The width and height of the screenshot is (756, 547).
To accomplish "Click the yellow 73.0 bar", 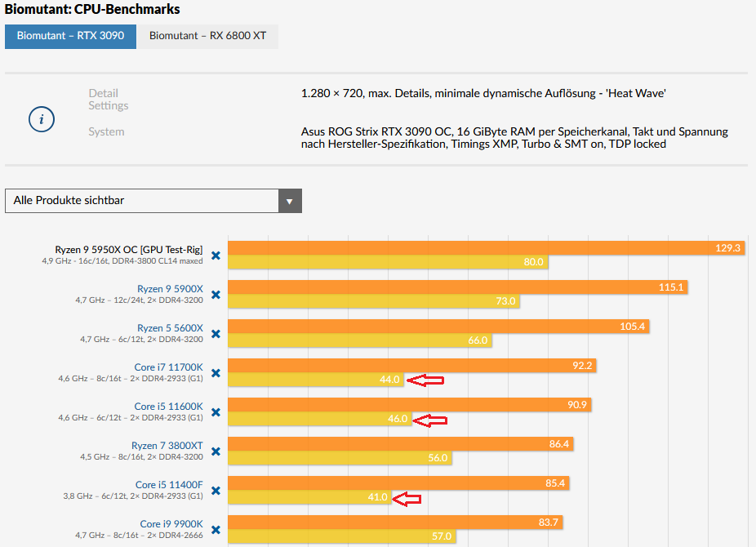I will click(x=374, y=301).
